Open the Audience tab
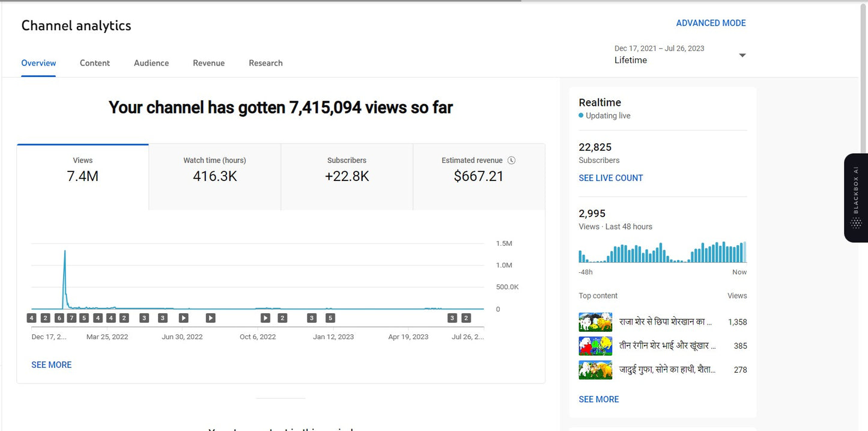The width and height of the screenshot is (868, 431). click(x=151, y=63)
